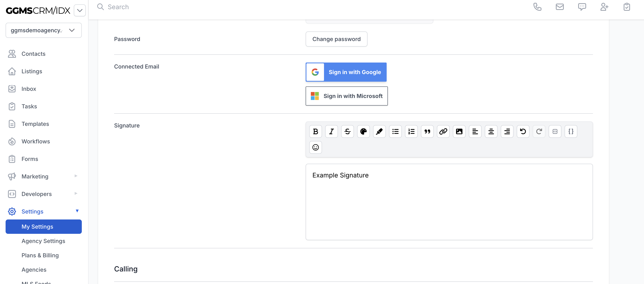Open the ggmsdemoagency account dropdown
This screenshot has width=644, height=284.
[43, 30]
